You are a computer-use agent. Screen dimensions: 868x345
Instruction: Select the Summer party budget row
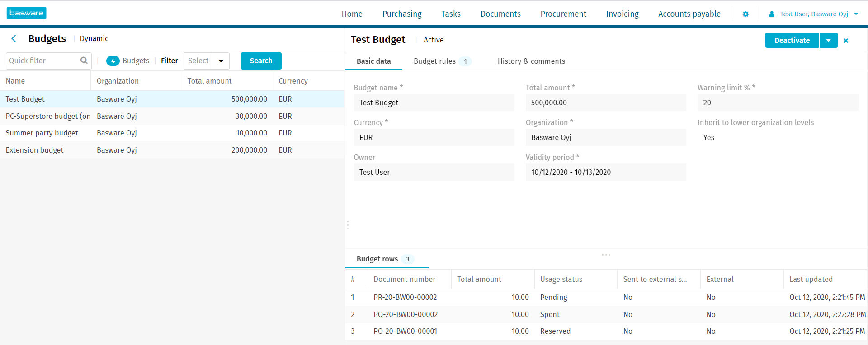tap(172, 133)
